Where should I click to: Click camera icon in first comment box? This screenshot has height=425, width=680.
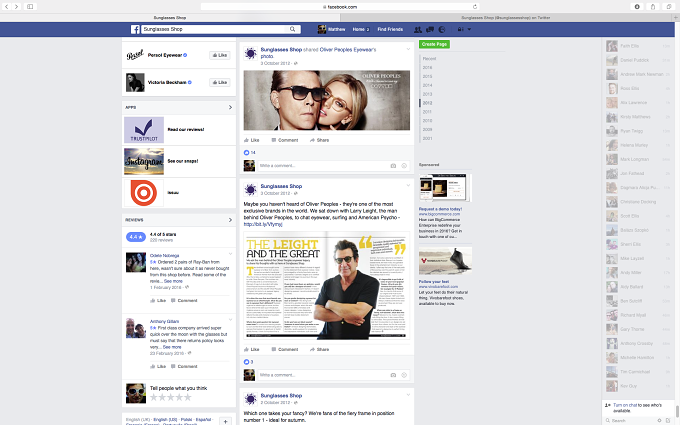(x=393, y=166)
